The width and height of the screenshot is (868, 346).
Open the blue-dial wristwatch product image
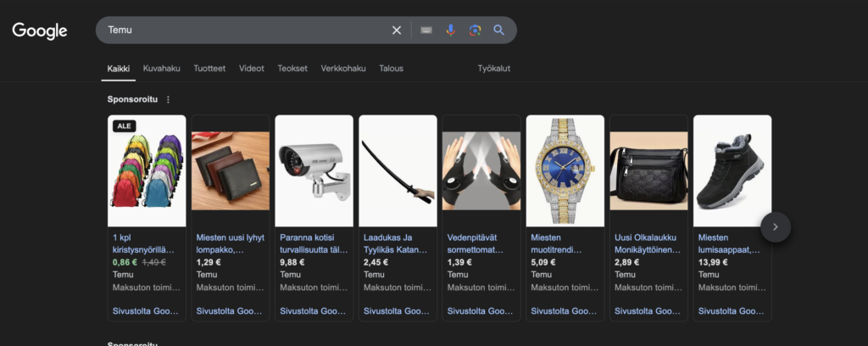[565, 170]
